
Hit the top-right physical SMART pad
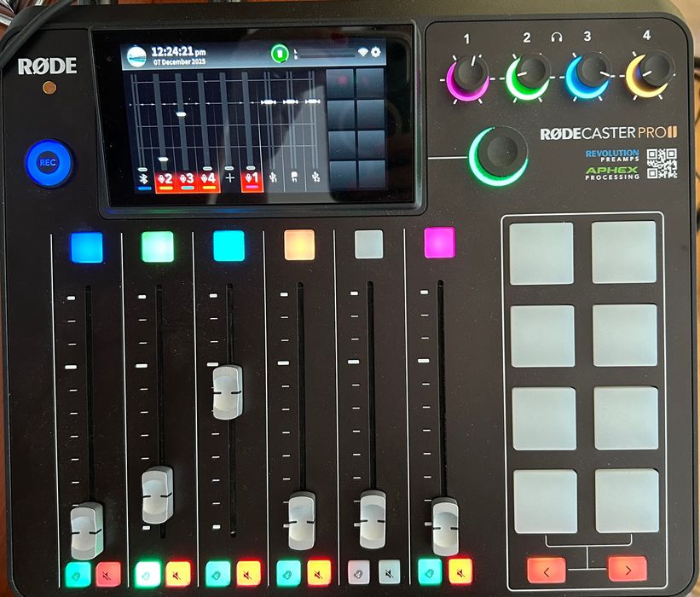[623, 252]
